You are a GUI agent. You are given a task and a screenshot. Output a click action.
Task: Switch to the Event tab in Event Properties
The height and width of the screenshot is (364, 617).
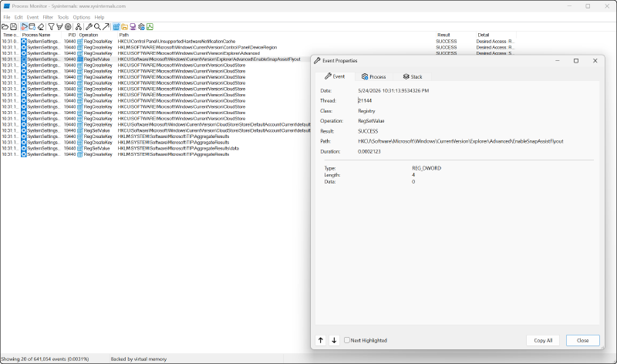335,76
